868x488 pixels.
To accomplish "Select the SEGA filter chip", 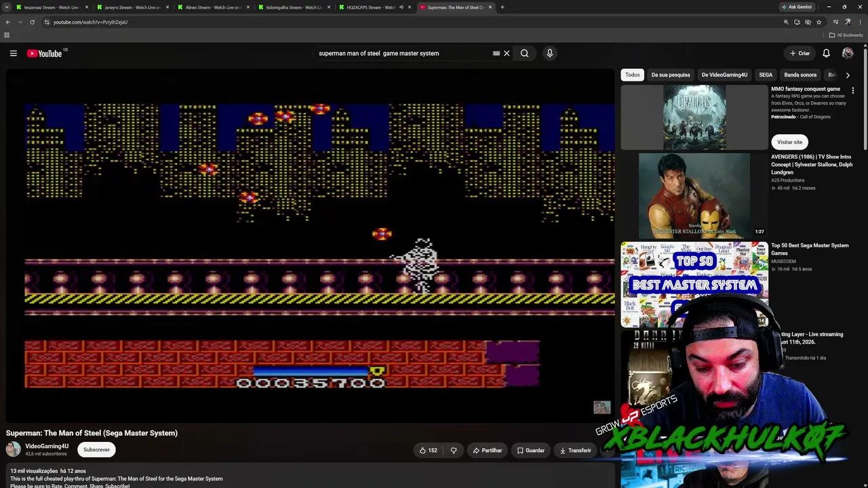I will pyautogui.click(x=766, y=75).
